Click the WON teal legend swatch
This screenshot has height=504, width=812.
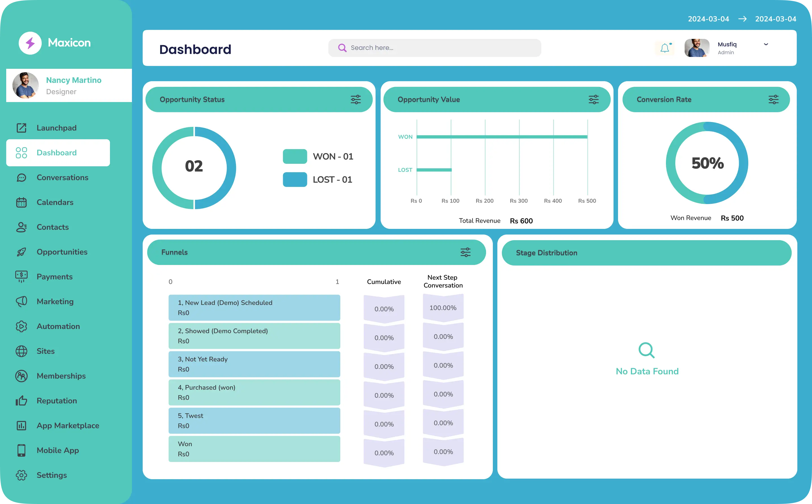pyautogui.click(x=295, y=156)
